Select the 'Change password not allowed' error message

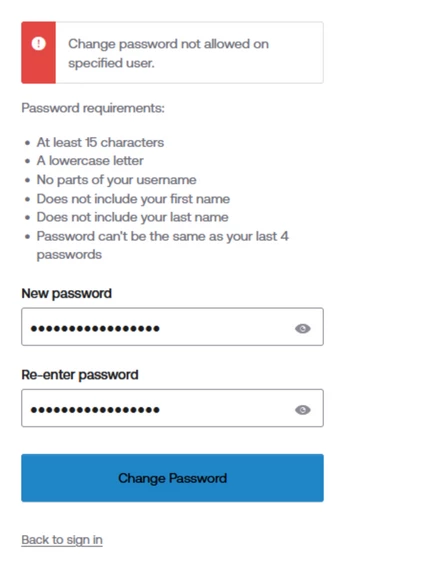[168, 53]
